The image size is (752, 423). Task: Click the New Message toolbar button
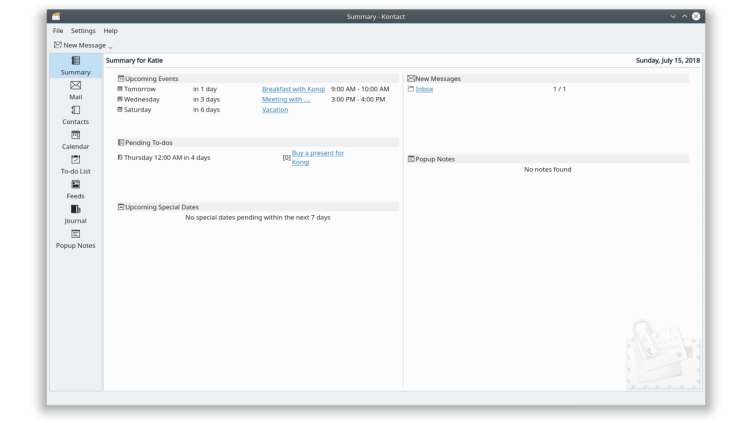click(80, 45)
